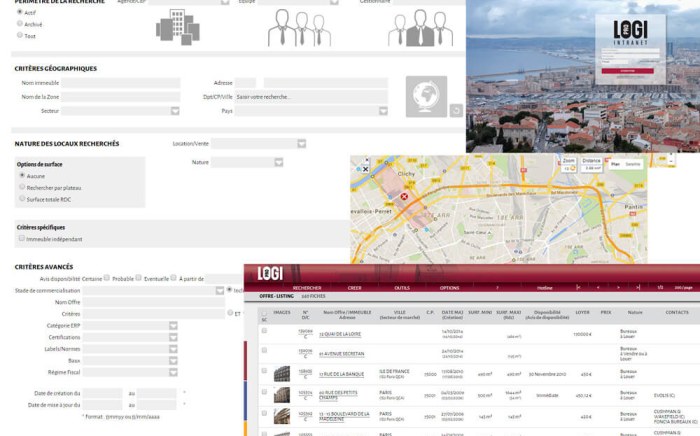Select the Tout radio button
The image size is (700, 436).
click(20, 35)
